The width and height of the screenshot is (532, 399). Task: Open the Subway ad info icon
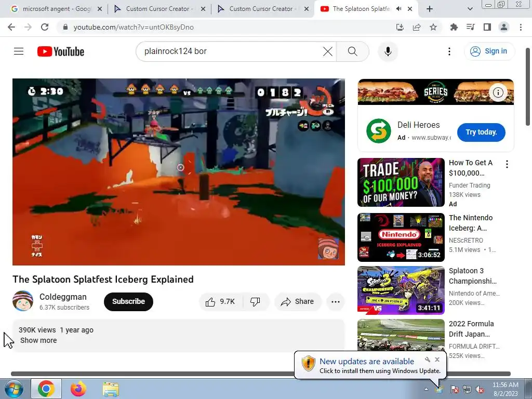point(498,92)
